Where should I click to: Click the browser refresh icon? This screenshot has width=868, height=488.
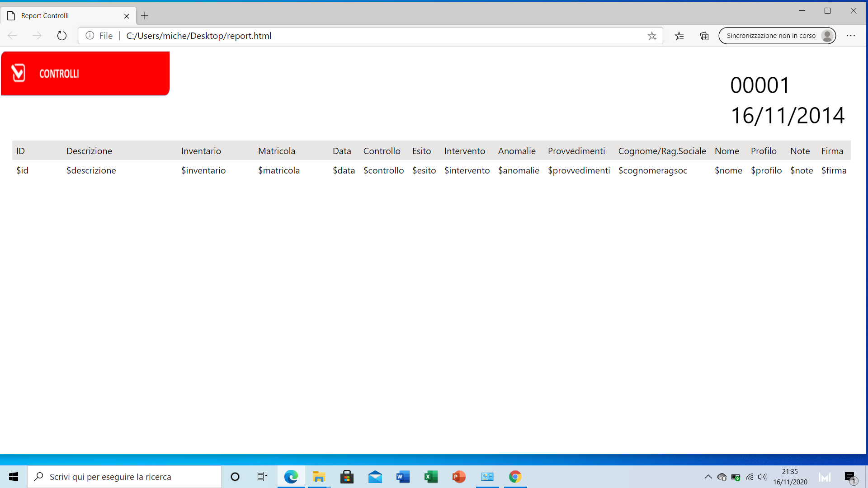click(x=62, y=36)
